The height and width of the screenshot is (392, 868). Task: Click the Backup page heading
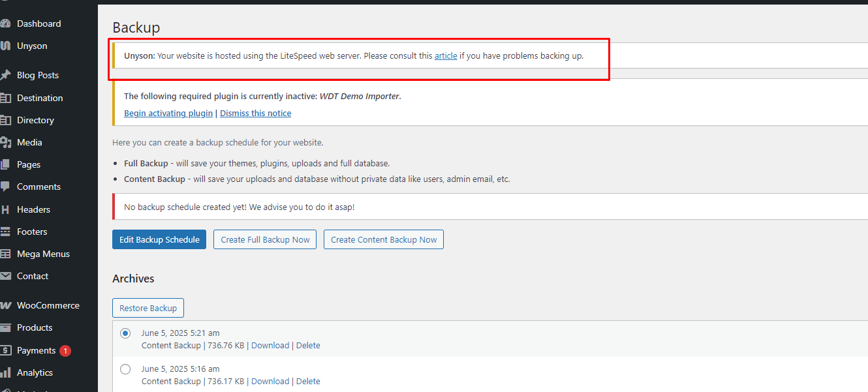click(x=136, y=27)
